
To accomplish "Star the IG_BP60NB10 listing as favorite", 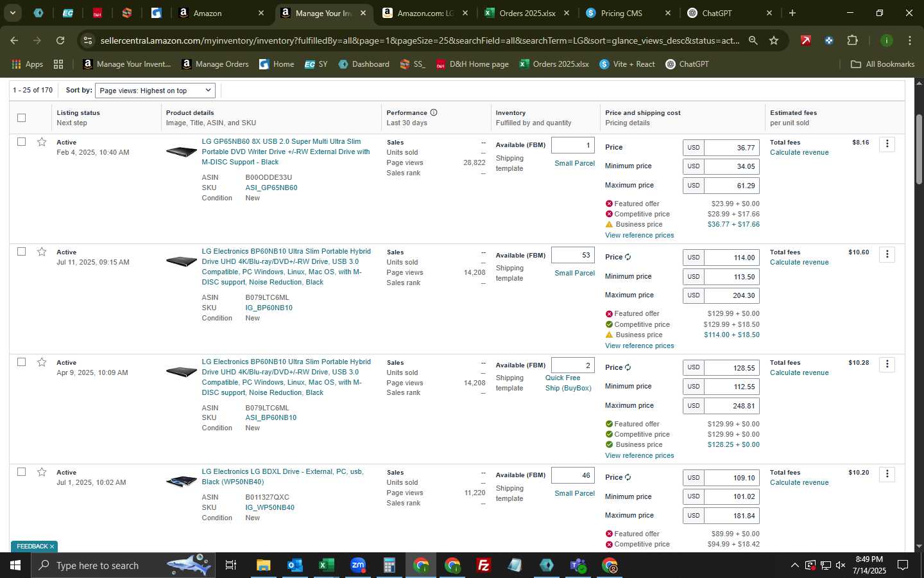I will 42,252.
